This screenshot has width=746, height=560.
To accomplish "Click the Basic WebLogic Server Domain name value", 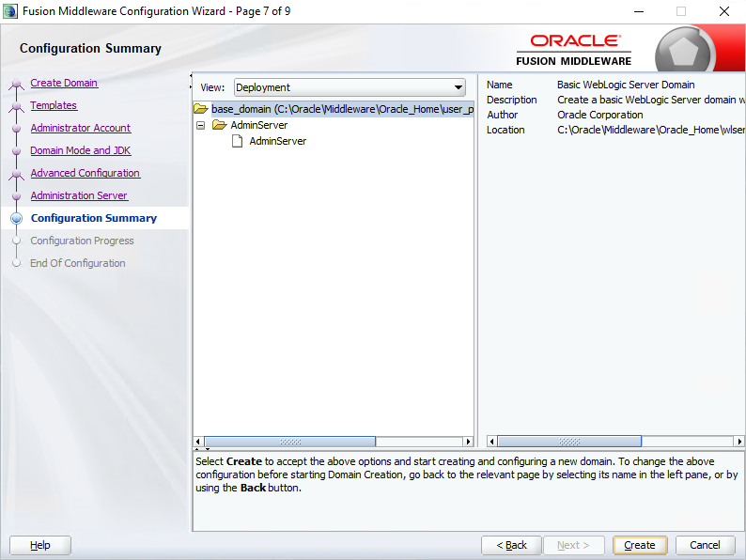I will coord(626,85).
